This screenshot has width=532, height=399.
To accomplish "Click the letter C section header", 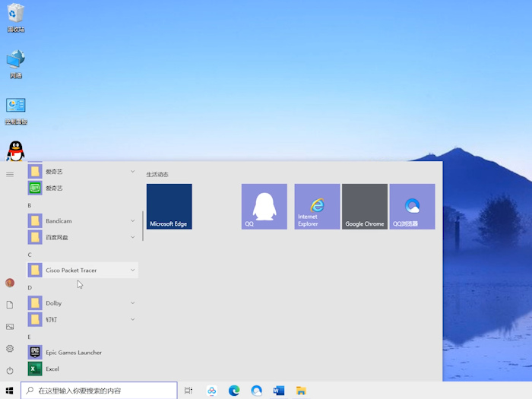I will point(30,255).
